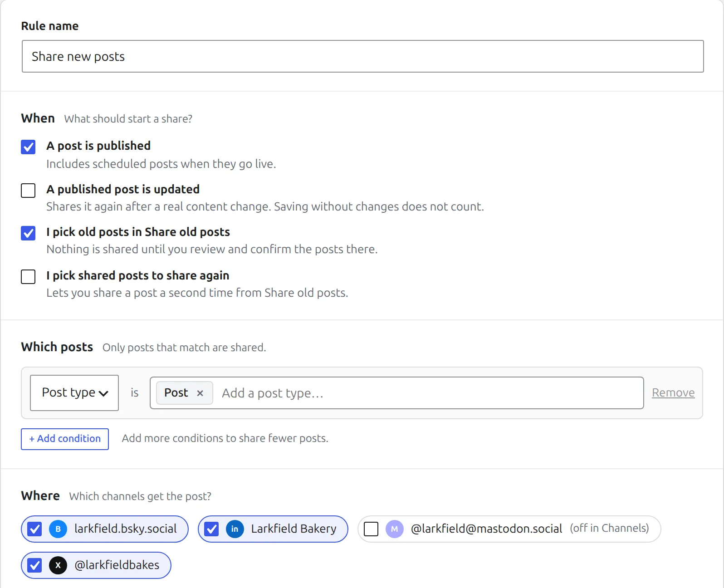The width and height of the screenshot is (724, 588).
Task: Uncheck the larkfield.bsky.social channel checkbox
Action: [34, 529]
